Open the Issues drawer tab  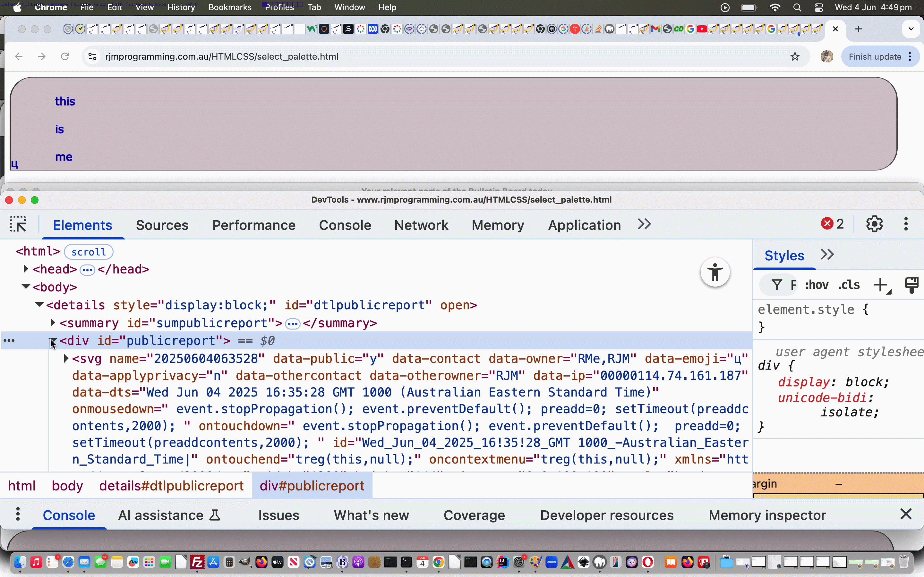[278, 515]
